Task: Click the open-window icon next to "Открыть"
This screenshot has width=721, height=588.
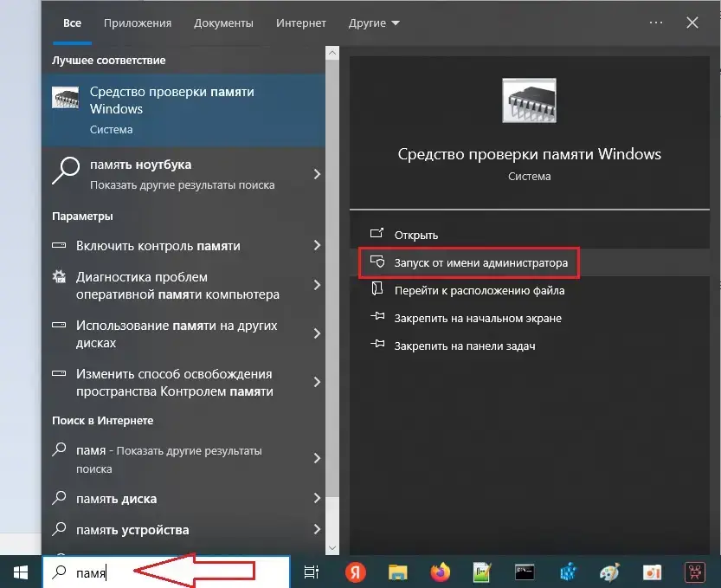Action: pyautogui.click(x=377, y=233)
